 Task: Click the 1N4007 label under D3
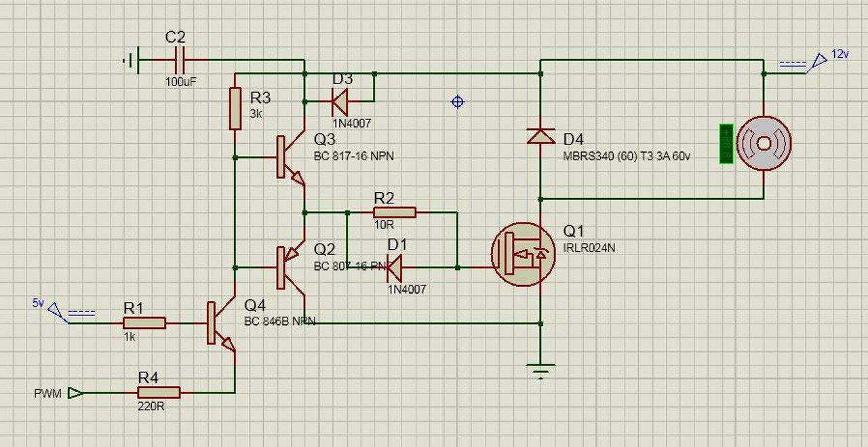coord(352,123)
